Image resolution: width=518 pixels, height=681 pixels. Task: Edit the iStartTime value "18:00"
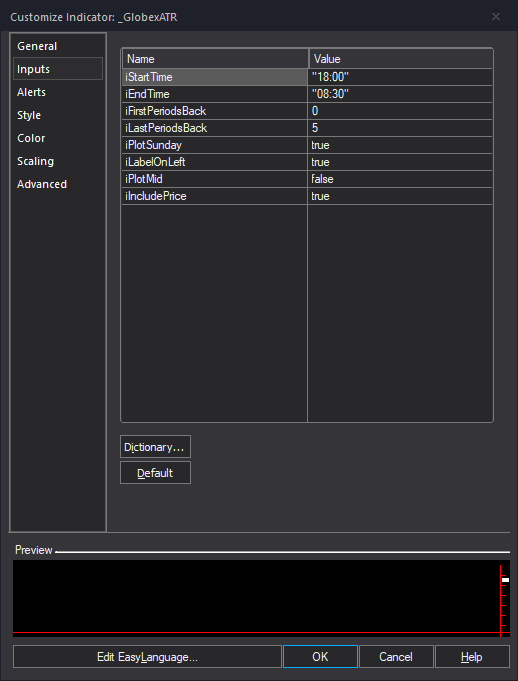click(400, 77)
